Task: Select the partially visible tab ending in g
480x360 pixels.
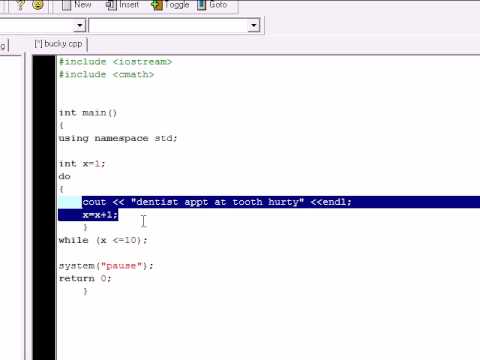Action: click(x=3, y=45)
